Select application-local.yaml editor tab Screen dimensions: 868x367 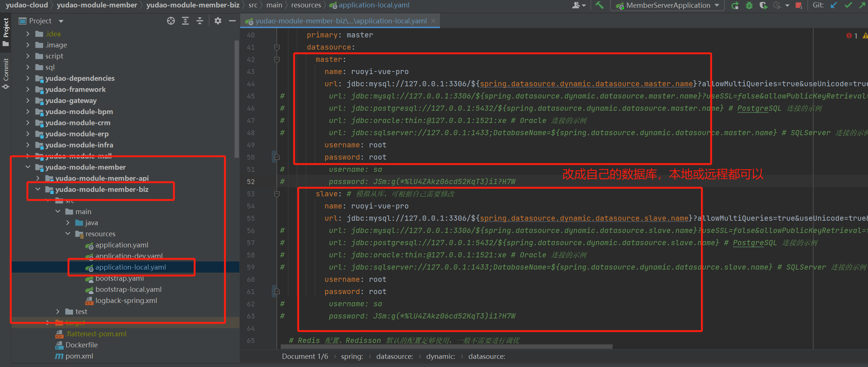[x=340, y=21]
